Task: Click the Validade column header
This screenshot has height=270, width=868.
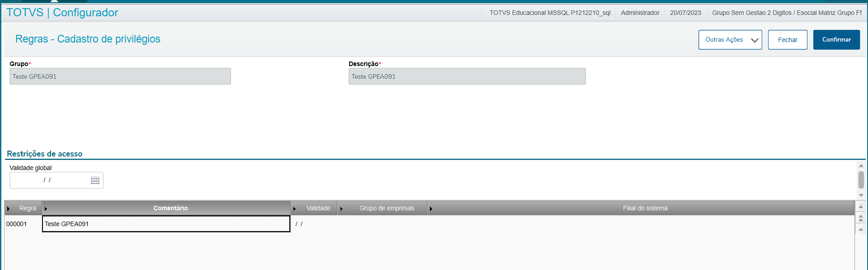Action: tap(314, 208)
